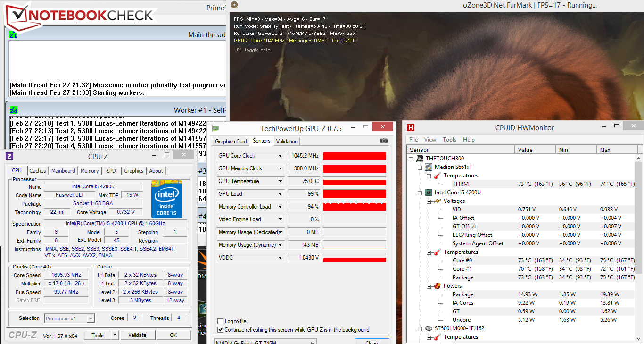Click the Prime95 Worker #1 window icon
Screen dimensions: 644x344
[x=13, y=110]
